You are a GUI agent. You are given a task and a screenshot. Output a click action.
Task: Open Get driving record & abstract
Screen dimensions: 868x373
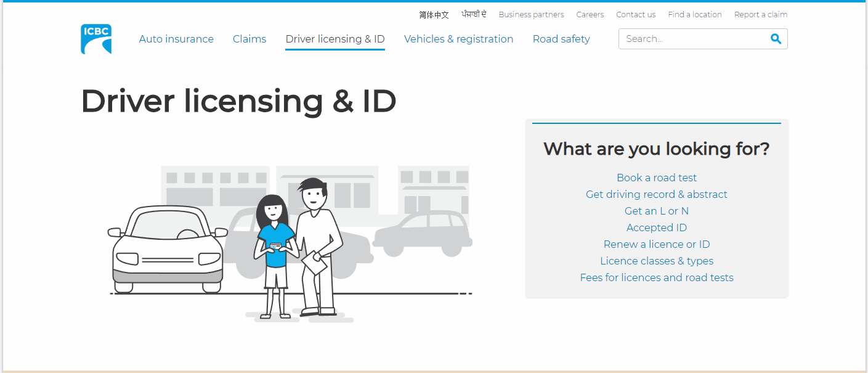pyautogui.click(x=657, y=194)
